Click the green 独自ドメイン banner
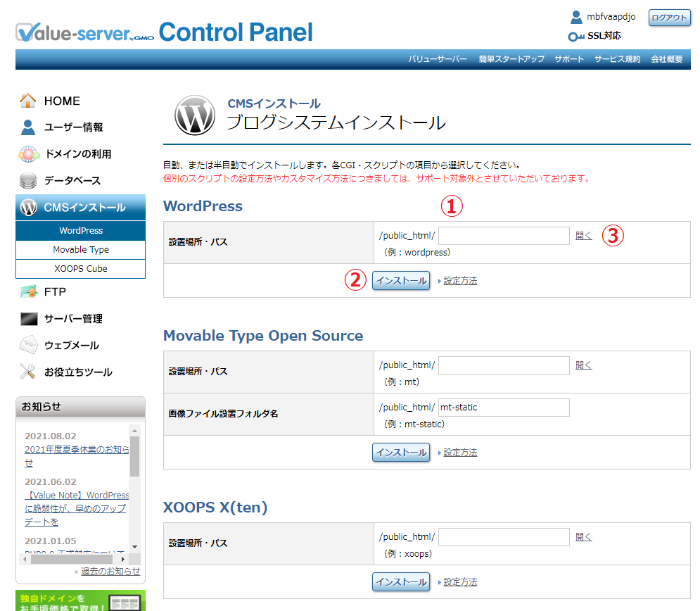This screenshot has height=611, width=700. 80,600
